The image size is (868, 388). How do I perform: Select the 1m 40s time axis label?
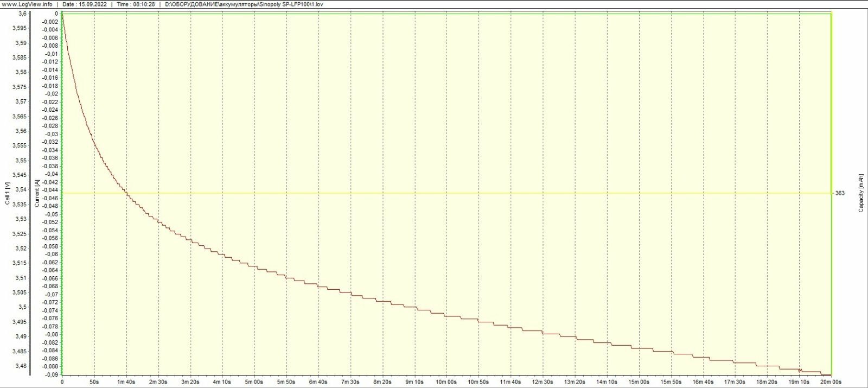pyautogui.click(x=126, y=382)
